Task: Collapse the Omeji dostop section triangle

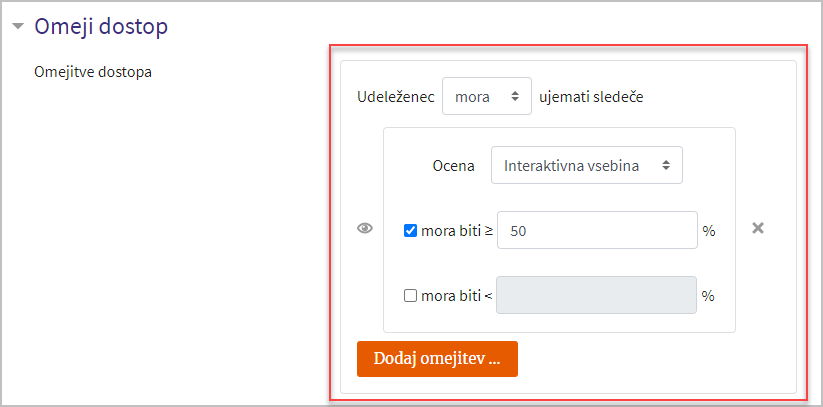Action: pyautogui.click(x=18, y=26)
